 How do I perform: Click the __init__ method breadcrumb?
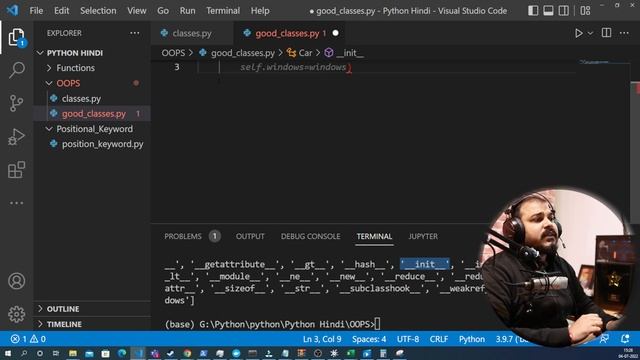[x=350, y=53]
